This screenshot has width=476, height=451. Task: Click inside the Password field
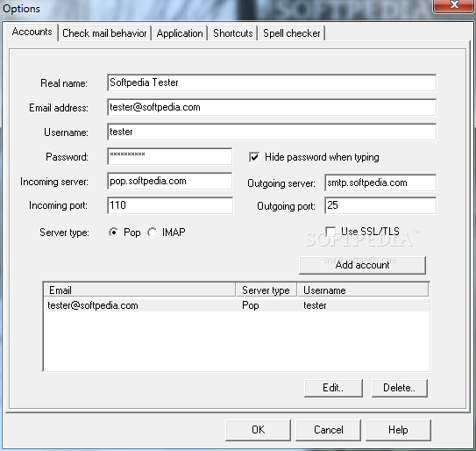[170, 156]
